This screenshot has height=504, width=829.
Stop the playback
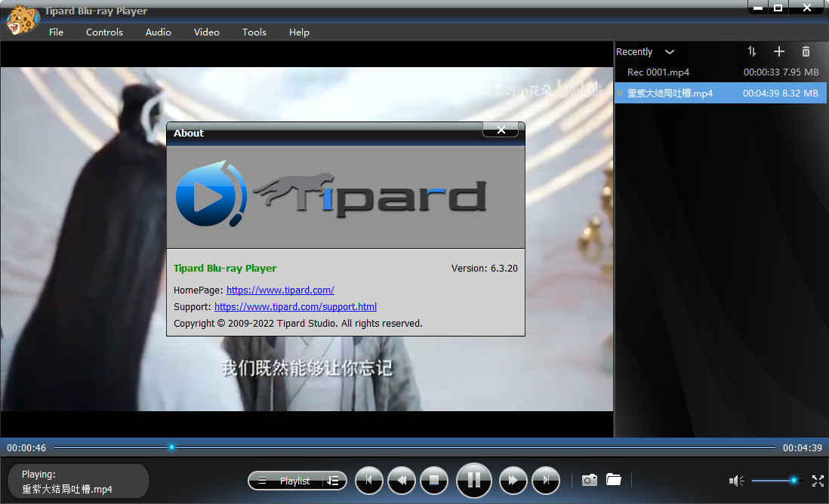[434, 480]
